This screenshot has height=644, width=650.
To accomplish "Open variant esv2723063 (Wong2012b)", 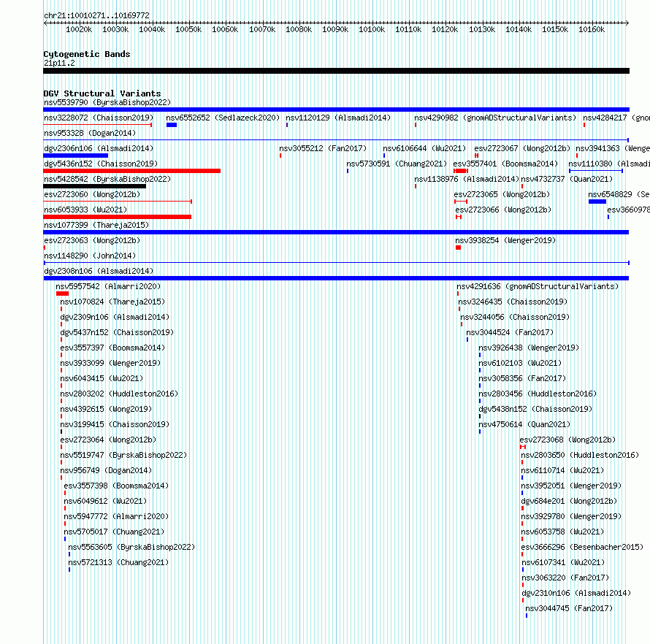I will [92, 240].
